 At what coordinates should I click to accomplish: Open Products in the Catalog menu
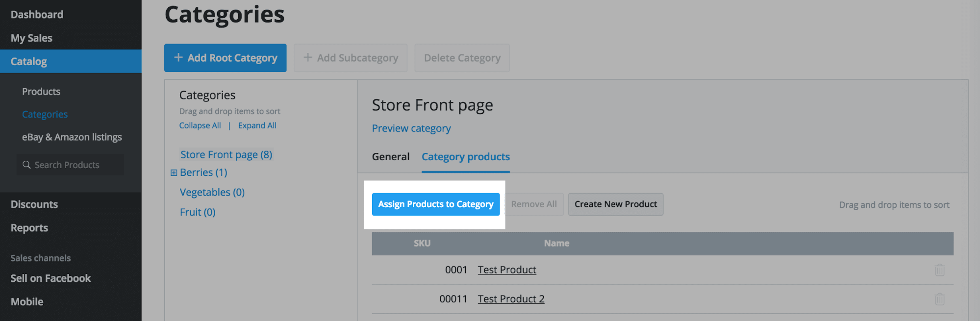tap(41, 92)
